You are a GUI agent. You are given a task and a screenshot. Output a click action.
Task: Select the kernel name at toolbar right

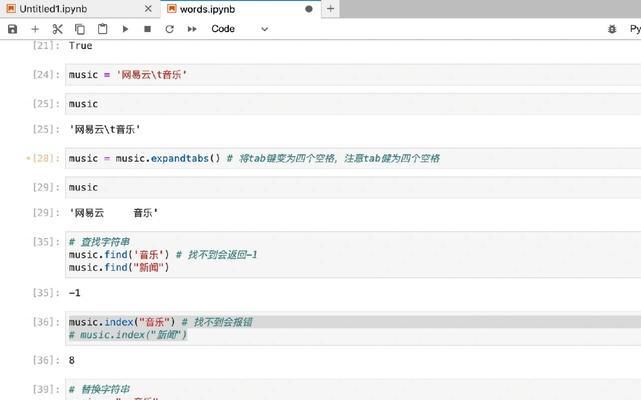[635, 29]
